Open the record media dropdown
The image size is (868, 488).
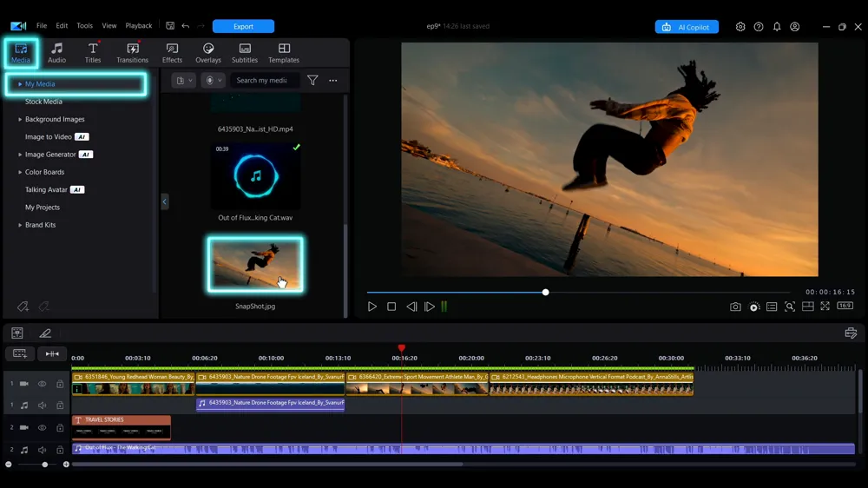pyautogui.click(x=214, y=80)
